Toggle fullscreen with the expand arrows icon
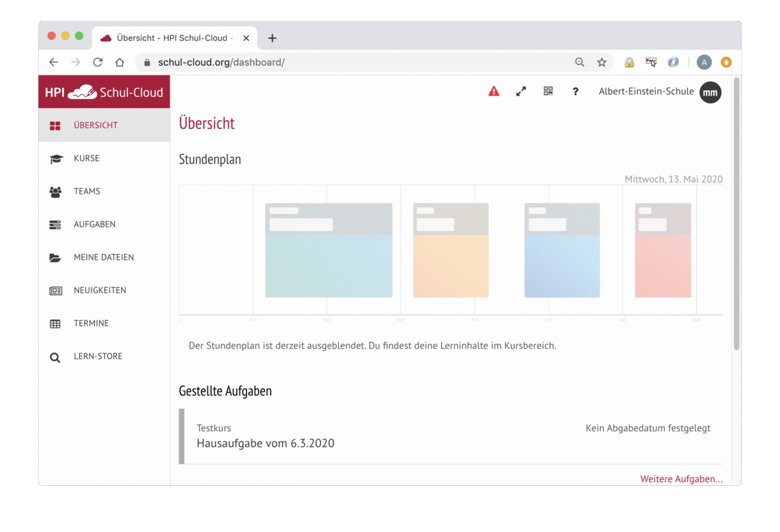The height and width of the screenshot is (532, 780). click(521, 92)
